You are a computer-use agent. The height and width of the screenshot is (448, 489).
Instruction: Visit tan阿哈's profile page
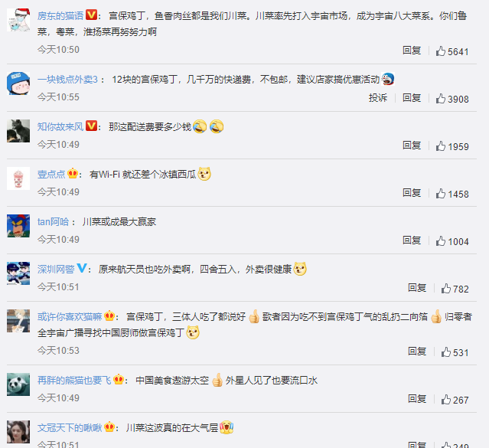click(x=53, y=221)
